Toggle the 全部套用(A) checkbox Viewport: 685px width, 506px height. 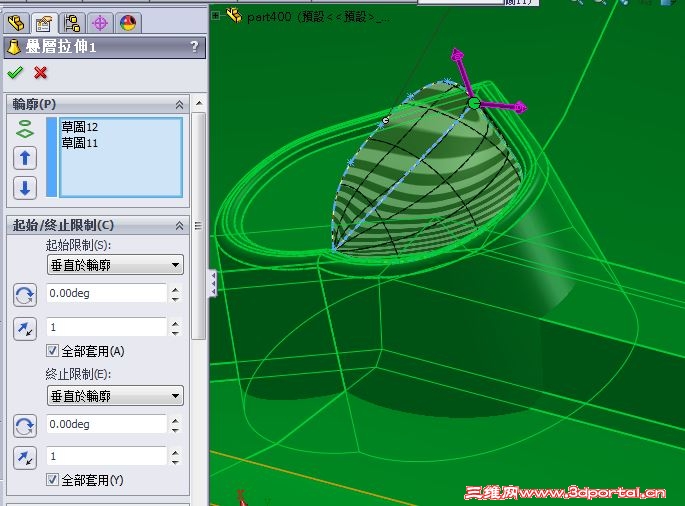coord(52,350)
